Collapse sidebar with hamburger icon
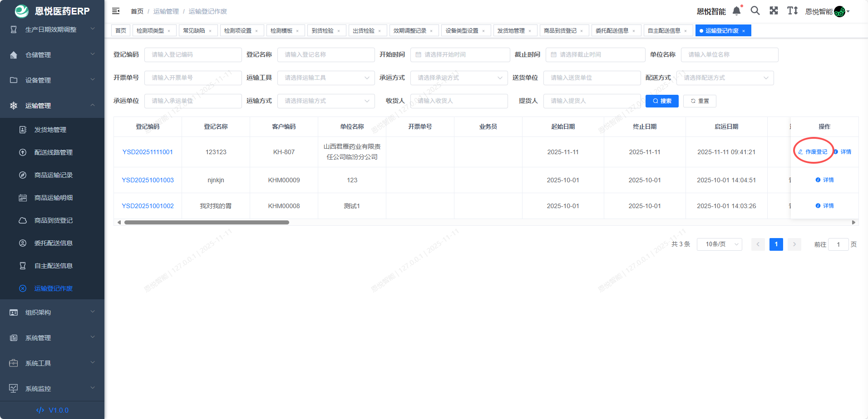Viewport: 868px width, 419px height. pyautogui.click(x=116, y=11)
